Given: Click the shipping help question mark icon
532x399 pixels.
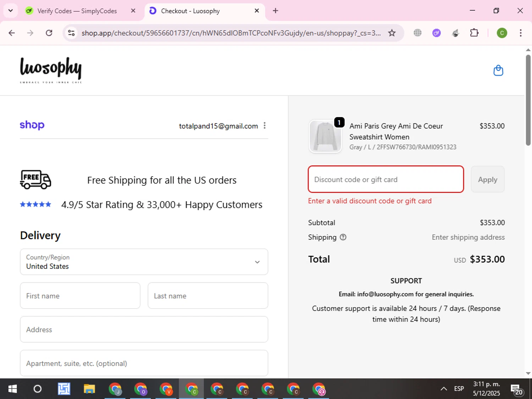Looking at the screenshot, I should pyautogui.click(x=343, y=237).
